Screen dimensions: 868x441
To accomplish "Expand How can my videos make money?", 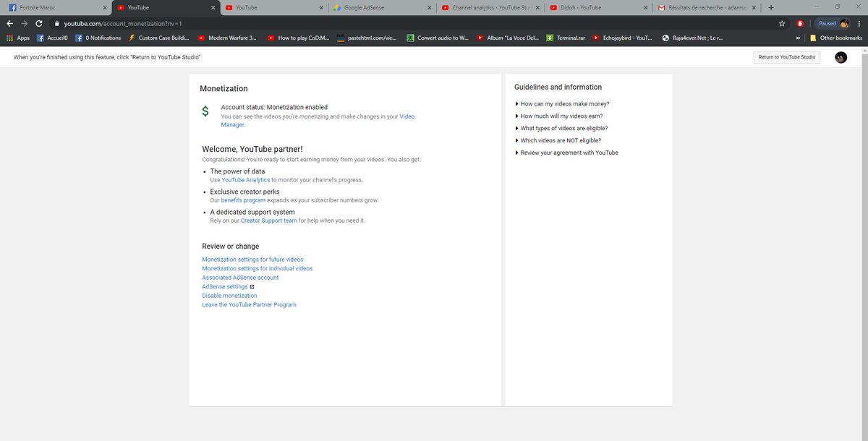I will point(562,103).
